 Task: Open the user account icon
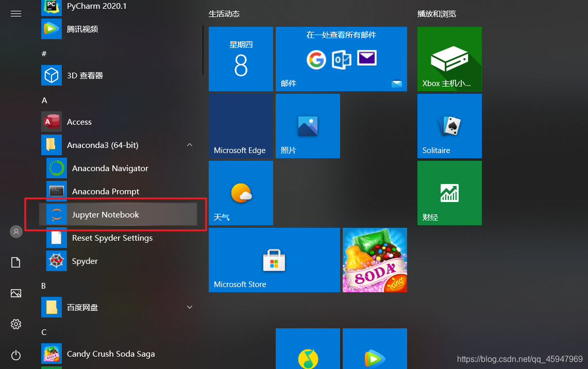16,232
